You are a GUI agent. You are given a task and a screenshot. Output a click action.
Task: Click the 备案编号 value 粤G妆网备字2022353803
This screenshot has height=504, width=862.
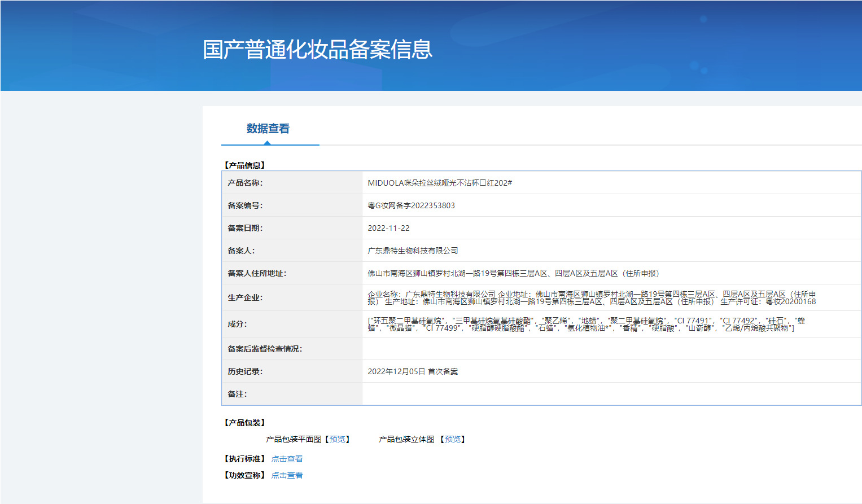pyautogui.click(x=411, y=205)
